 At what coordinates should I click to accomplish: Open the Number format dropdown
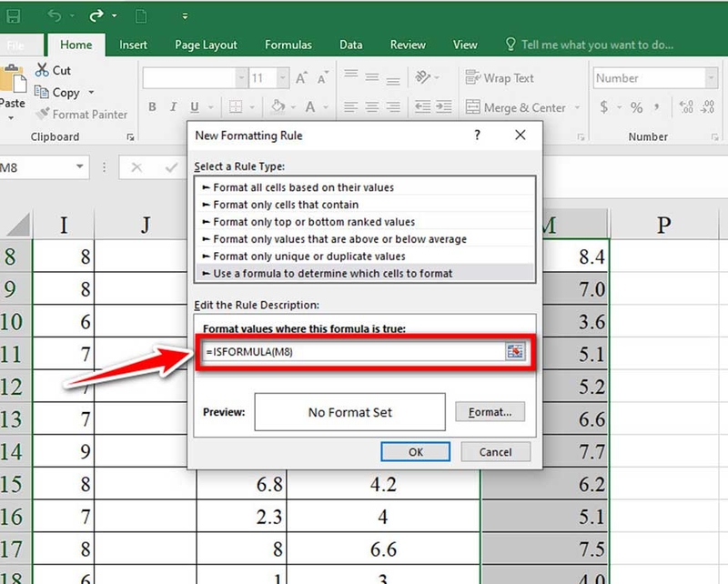[709, 78]
